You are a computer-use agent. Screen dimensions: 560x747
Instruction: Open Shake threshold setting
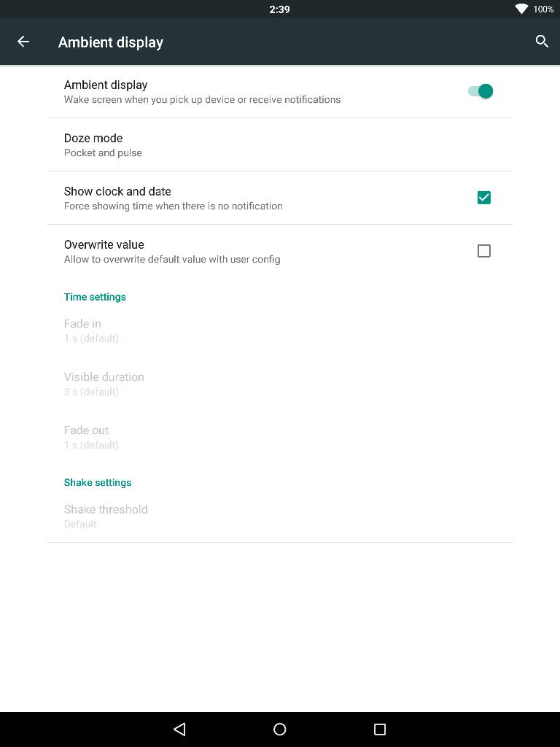pyautogui.click(x=280, y=516)
